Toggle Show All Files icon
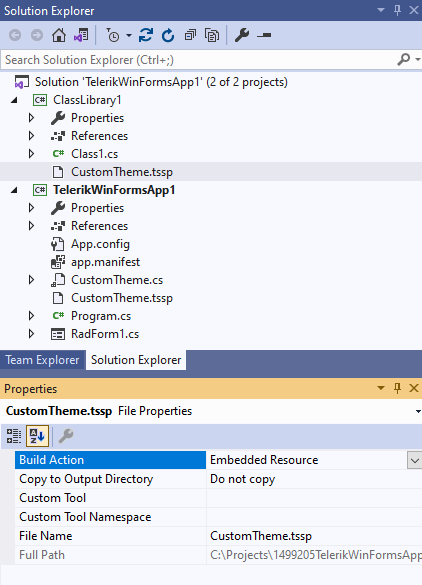The image size is (422, 585). (212, 35)
